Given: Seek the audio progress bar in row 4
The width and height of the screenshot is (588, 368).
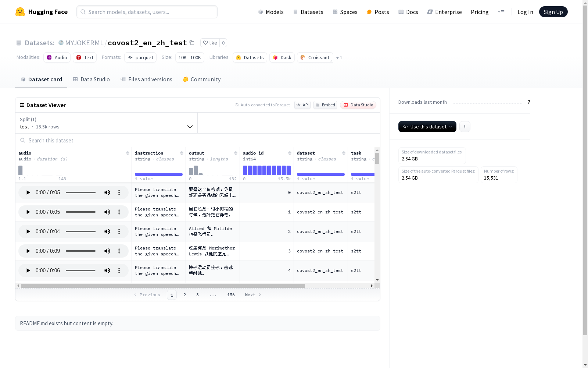Looking at the screenshot, I should 80,270.
